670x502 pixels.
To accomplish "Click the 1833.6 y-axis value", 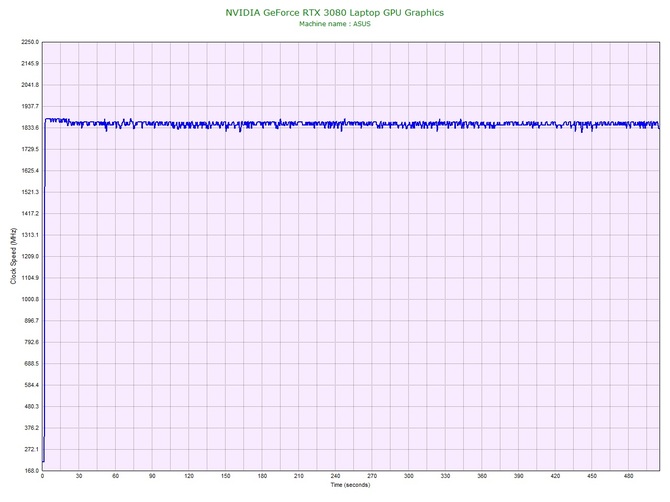I will (x=30, y=128).
